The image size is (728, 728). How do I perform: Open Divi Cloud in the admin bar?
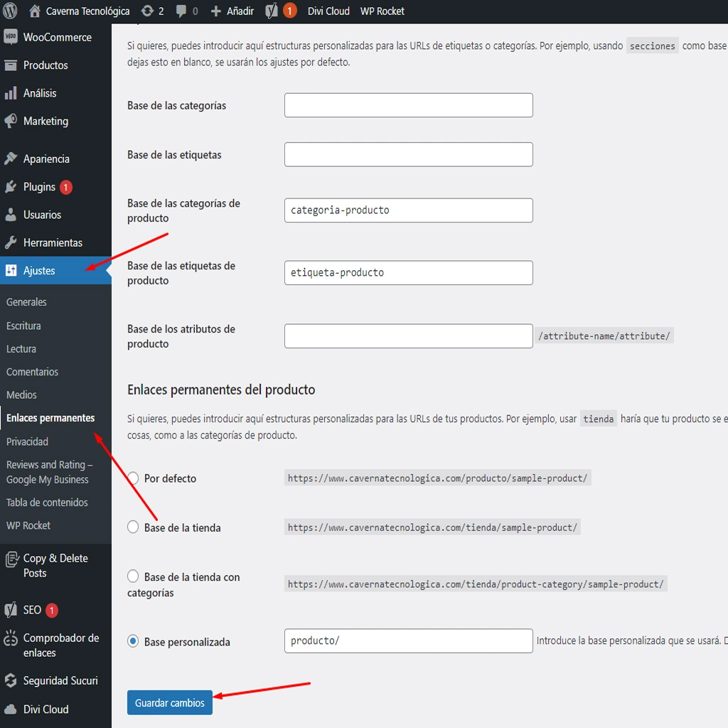tap(328, 11)
